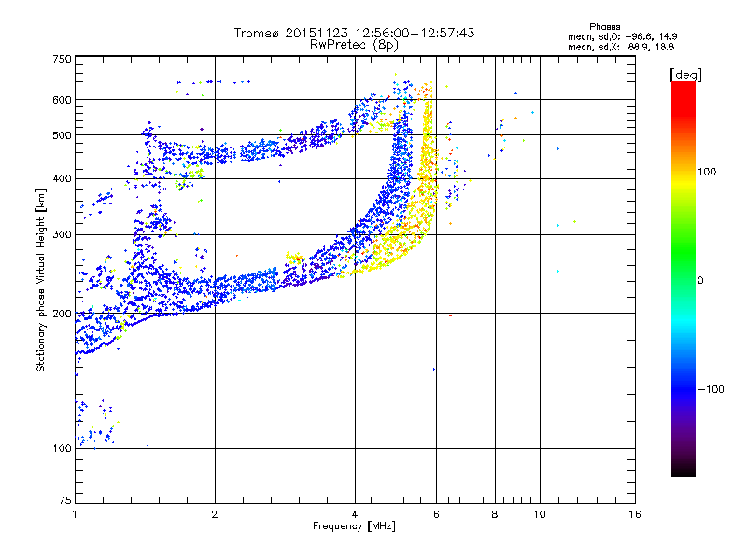Click the '400' height axis tick label

[62, 179]
